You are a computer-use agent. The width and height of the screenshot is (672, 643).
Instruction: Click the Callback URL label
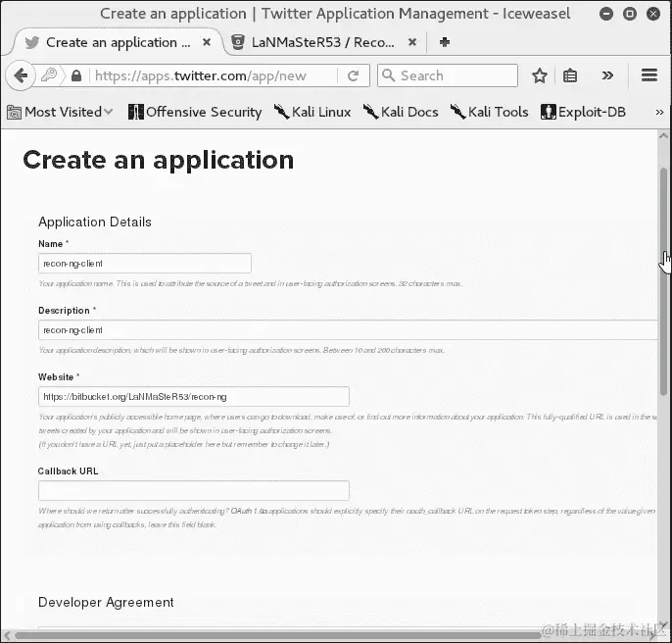(69, 471)
